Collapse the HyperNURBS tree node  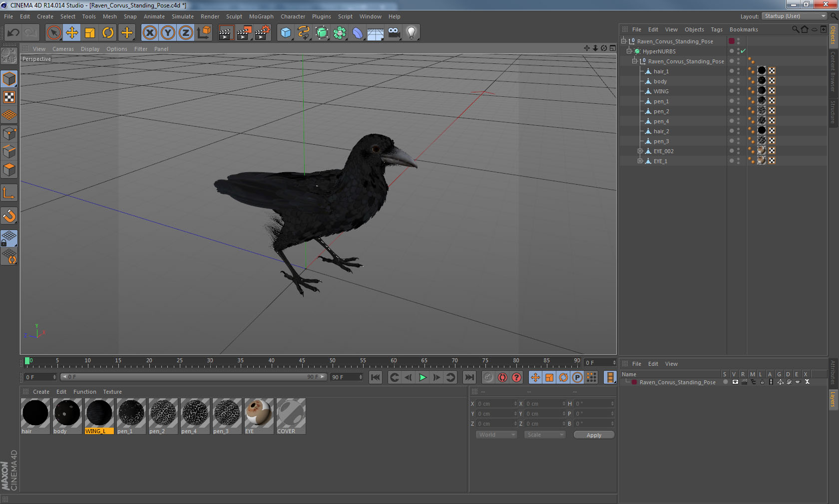pyautogui.click(x=629, y=51)
